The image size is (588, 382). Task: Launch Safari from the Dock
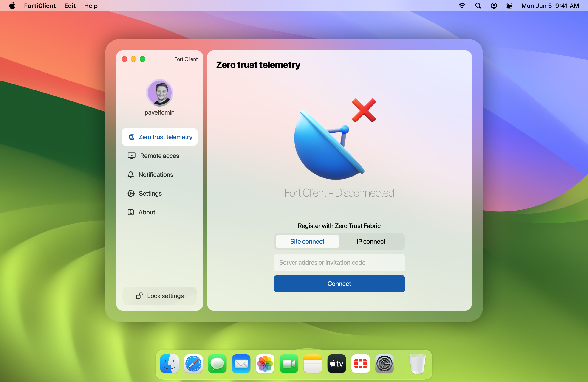click(x=193, y=364)
